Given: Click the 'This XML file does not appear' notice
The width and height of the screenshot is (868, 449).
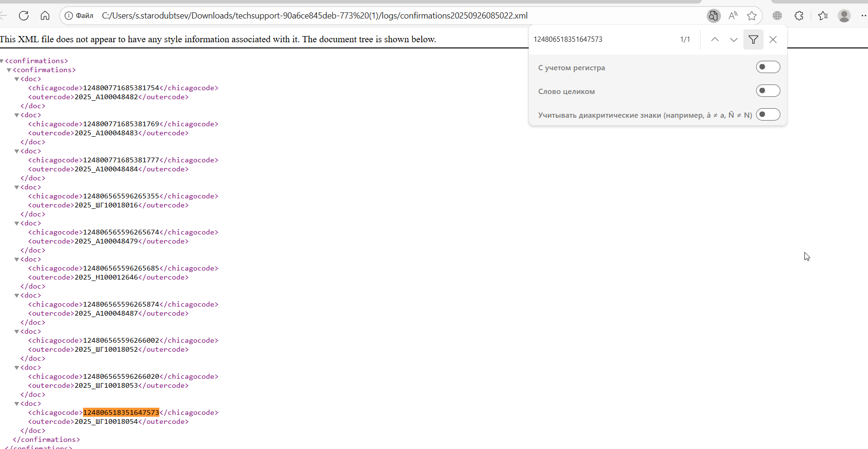Looking at the screenshot, I should 218,39.
